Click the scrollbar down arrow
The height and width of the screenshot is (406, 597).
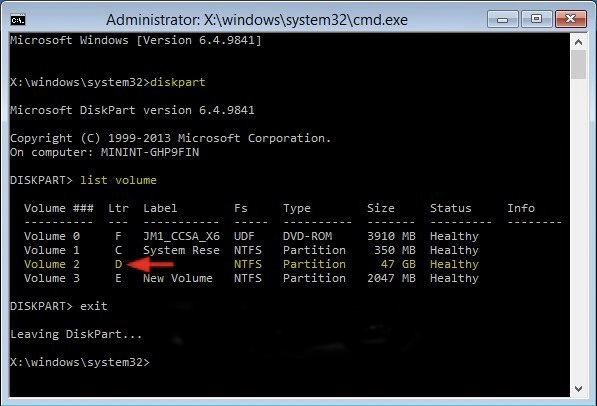click(x=578, y=388)
